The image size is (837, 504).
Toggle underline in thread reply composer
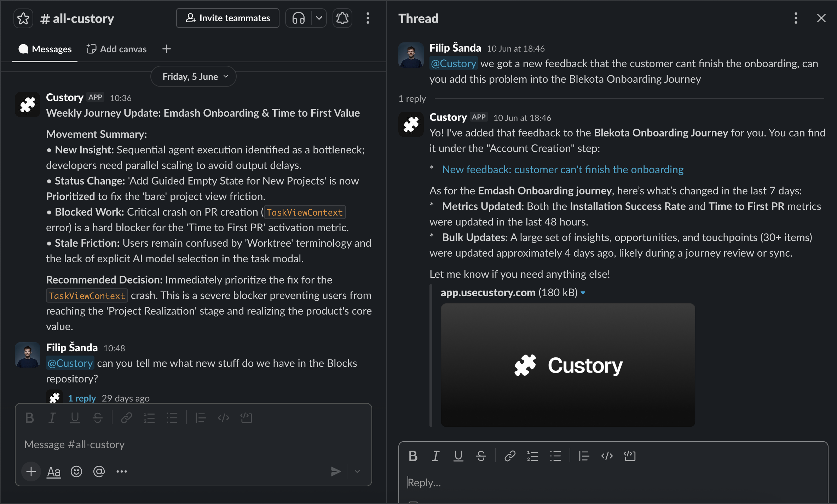point(458,456)
